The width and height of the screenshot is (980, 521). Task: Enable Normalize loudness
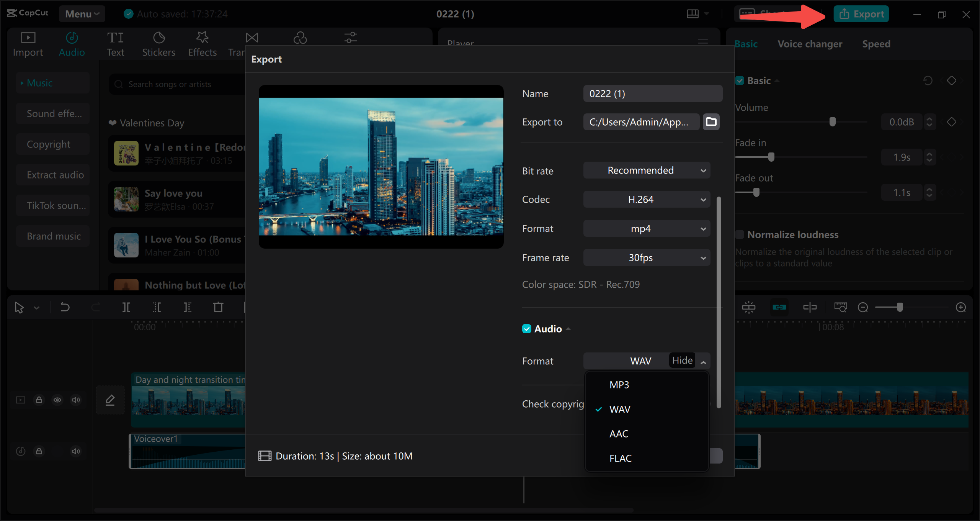(x=740, y=234)
